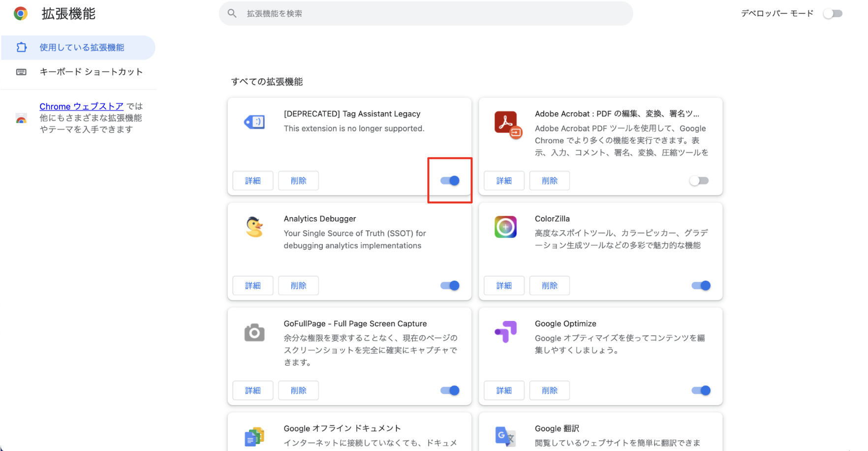Click the Google オフライン ドキュメント title
Image resolution: width=868 pixels, height=451 pixels.
point(342,428)
